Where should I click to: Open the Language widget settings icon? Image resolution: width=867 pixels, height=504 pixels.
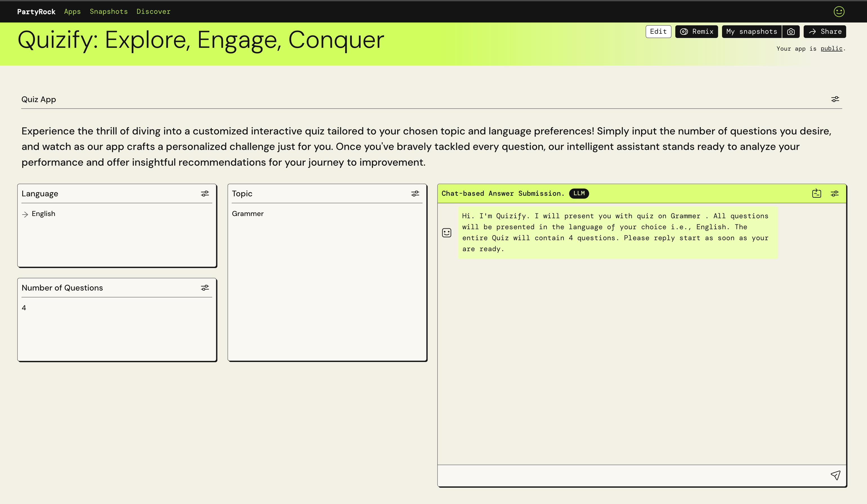[205, 193]
